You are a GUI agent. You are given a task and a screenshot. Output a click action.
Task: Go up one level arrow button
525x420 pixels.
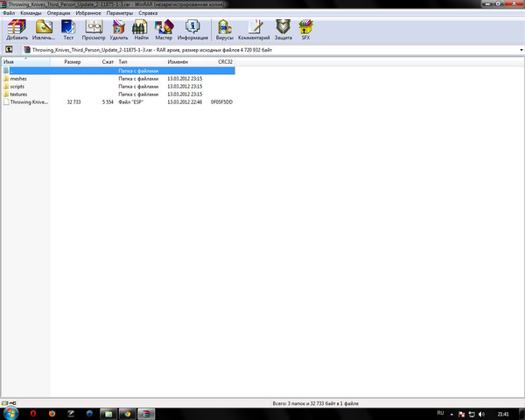click(9, 50)
